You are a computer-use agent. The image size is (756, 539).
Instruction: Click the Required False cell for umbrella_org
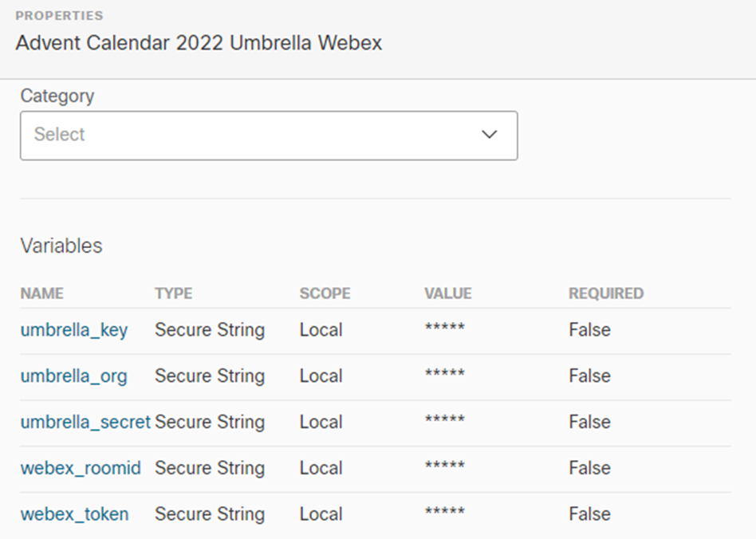[x=589, y=376]
